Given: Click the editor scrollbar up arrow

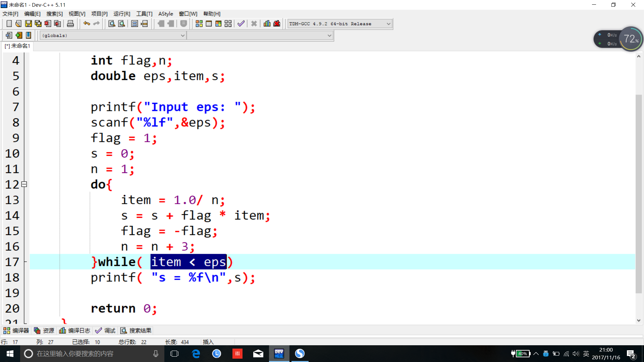Looking at the screenshot, I should (639, 56).
